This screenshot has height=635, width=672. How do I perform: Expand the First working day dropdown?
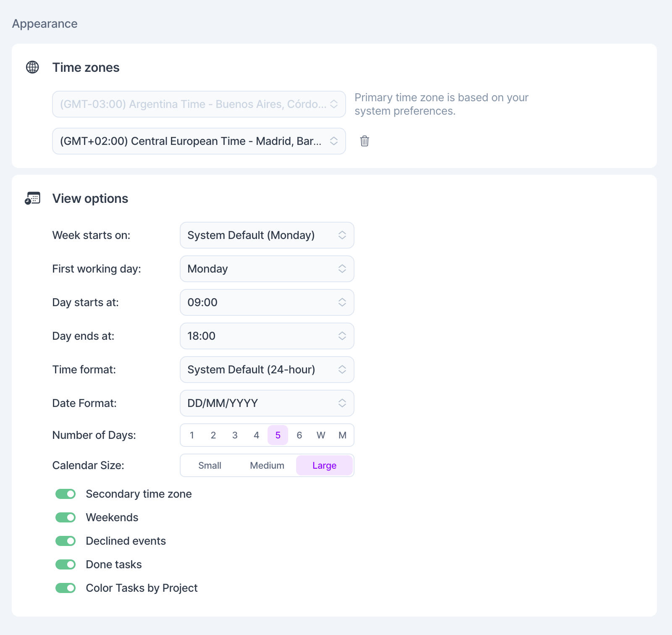coord(267,269)
